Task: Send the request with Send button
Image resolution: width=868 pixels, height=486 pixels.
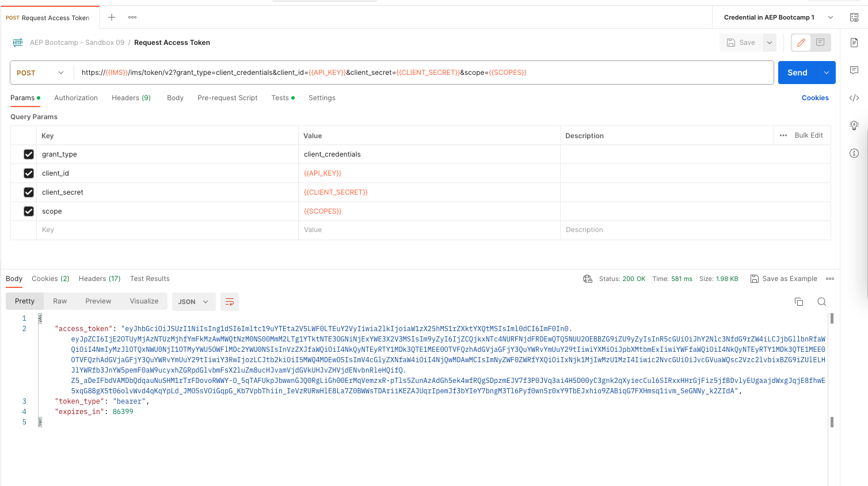Action: click(x=797, y=73)
